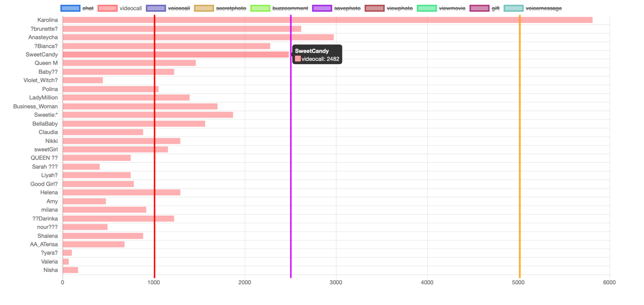Click the Good Girl? bar
Screen dimensions: 644x305
98,184
